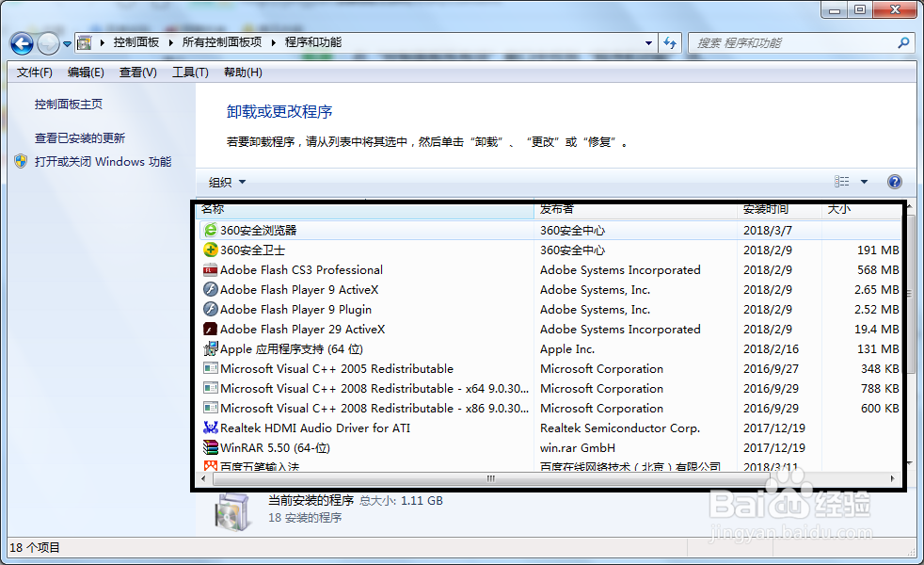Click the installed programs disc icon

[x=231, y=512]
